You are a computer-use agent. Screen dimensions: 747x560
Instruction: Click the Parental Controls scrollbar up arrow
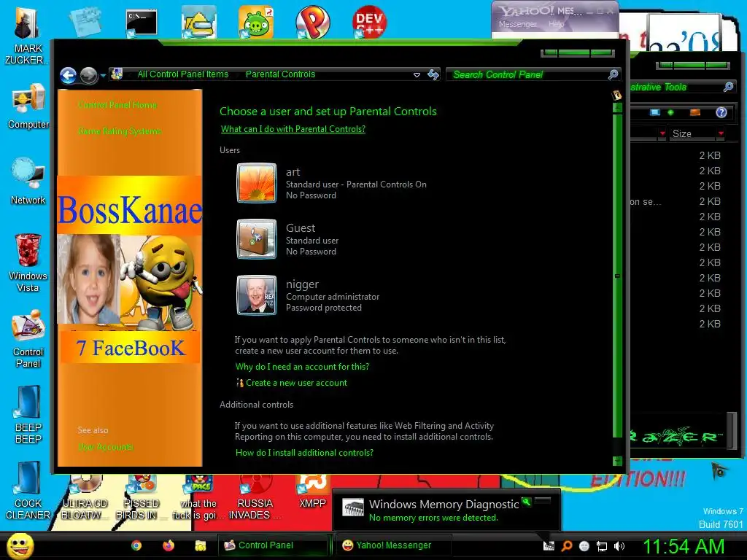point(617,108)
